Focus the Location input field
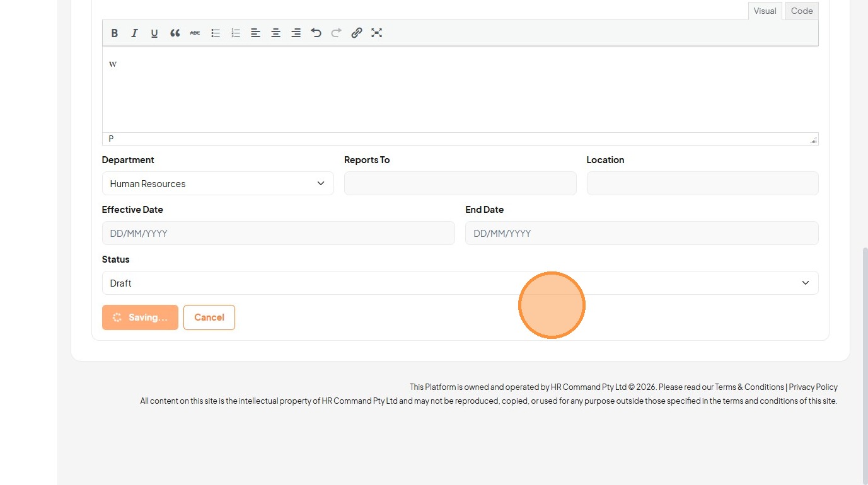This screenshot has height=485, width=868. (x=702, y=183)
